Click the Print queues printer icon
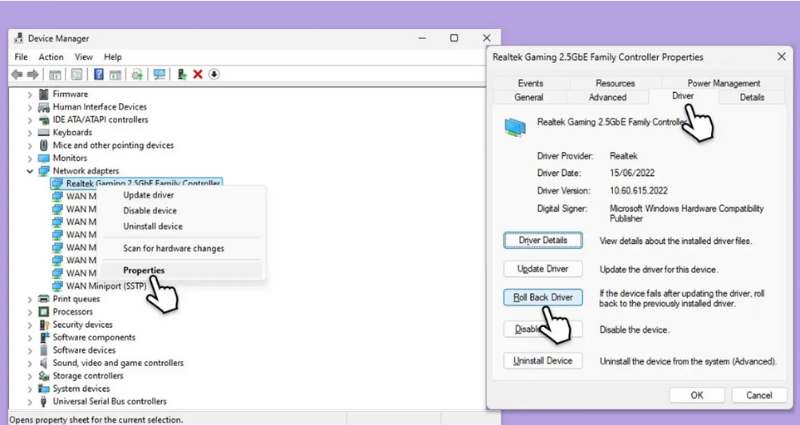This screenshot has width=800, height=425. click(x=44, y=299)
